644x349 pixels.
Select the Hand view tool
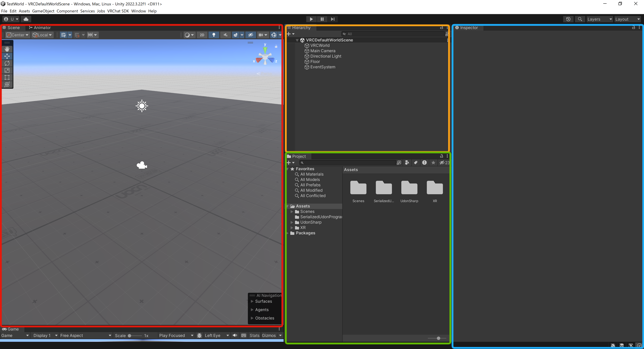pos(7,49)
